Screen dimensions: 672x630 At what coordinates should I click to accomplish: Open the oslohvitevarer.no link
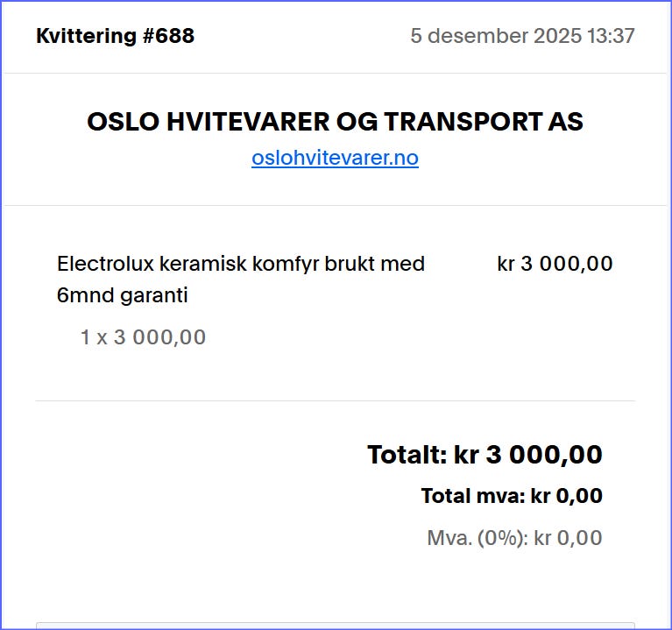(335, 159)
